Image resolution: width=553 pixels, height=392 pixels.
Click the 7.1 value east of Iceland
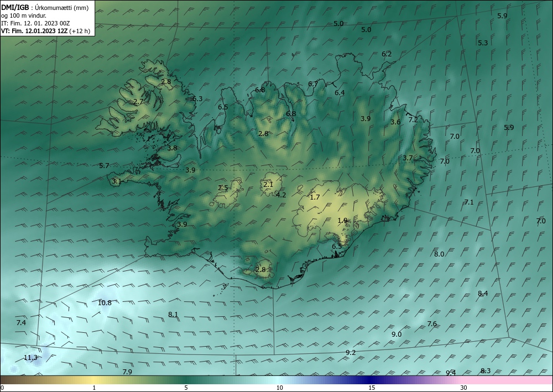(469, 202)
